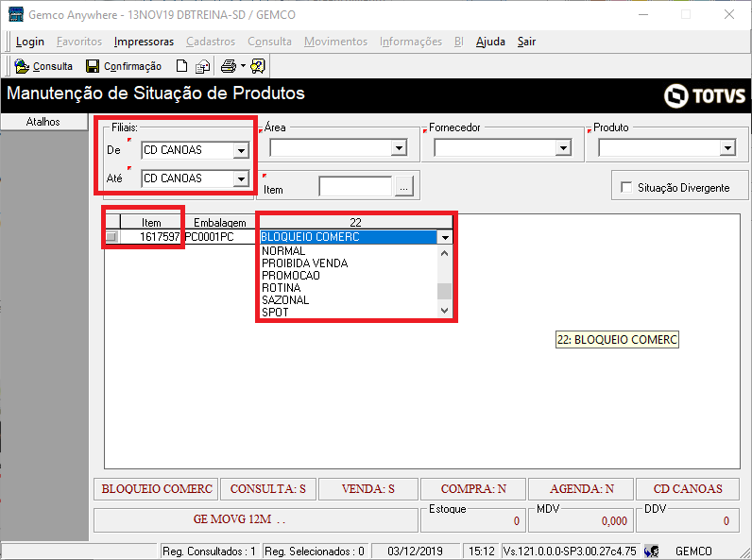
Task: Select SAZONAL from the situation list
Action: (349, 300)
